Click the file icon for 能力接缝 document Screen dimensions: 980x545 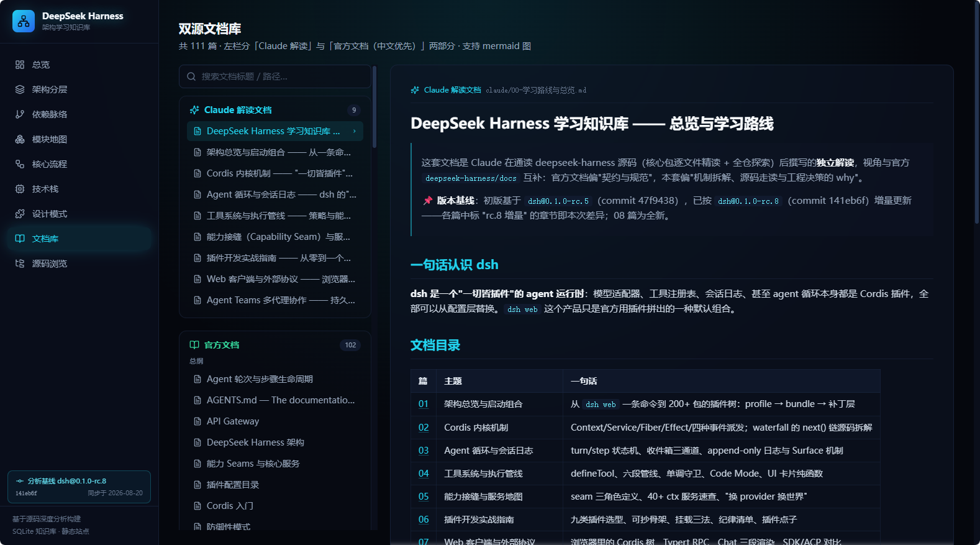(x=197, y=237)
